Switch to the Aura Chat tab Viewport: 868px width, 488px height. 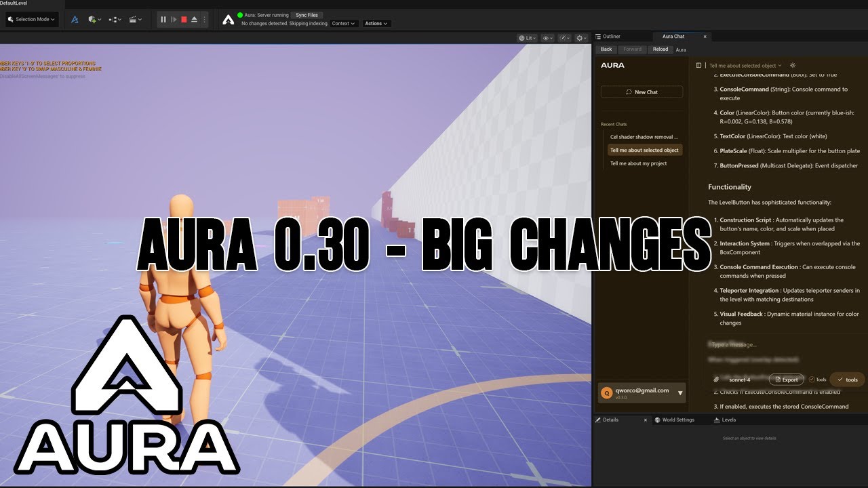click(673, 37)
